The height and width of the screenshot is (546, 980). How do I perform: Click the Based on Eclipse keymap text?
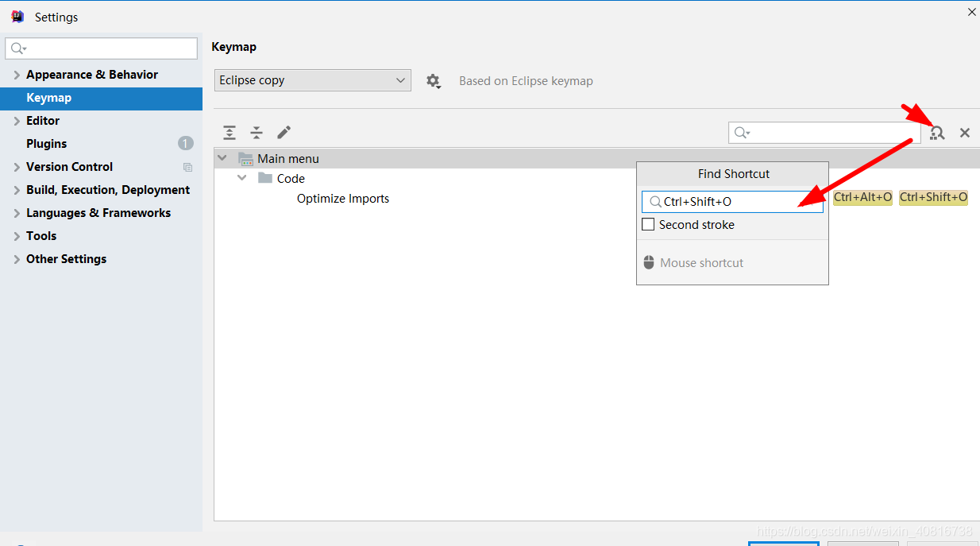tap(526, 81)
